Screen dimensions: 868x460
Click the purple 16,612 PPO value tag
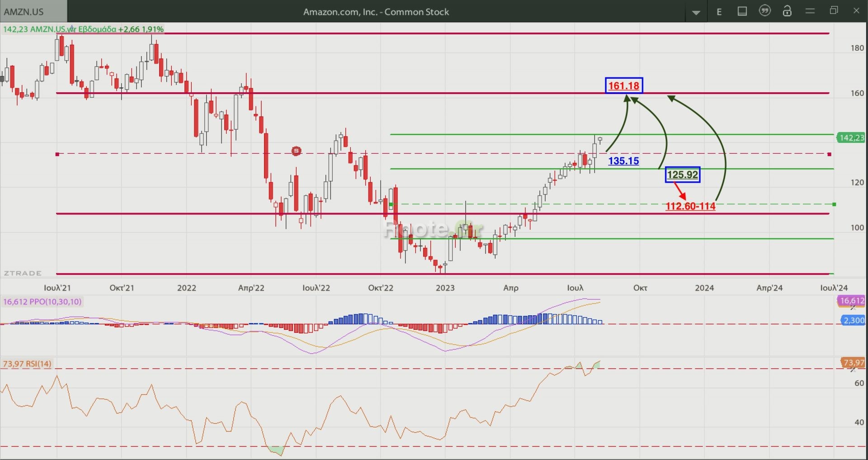point(851,301)
